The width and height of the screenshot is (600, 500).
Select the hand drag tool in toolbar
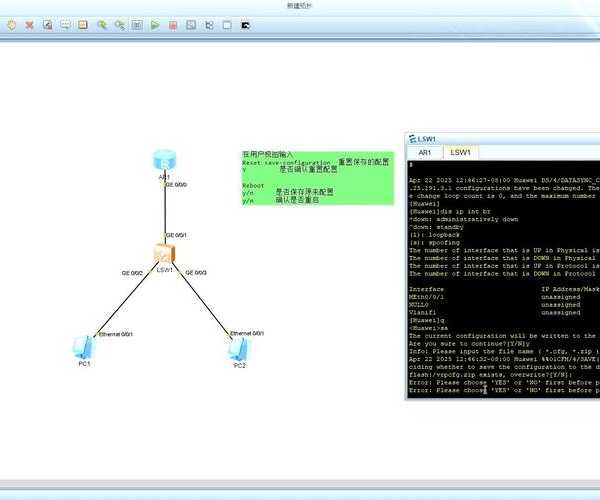click(11, 24)
